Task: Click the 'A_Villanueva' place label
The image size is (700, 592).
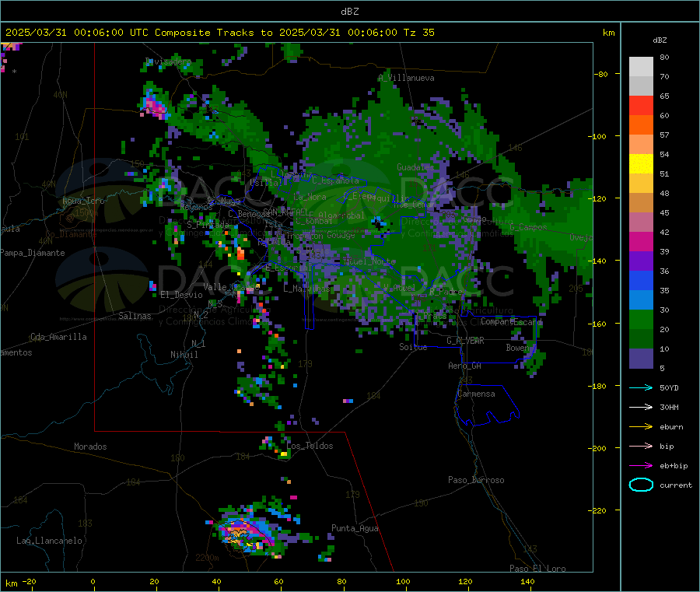Action: (406, 78)
